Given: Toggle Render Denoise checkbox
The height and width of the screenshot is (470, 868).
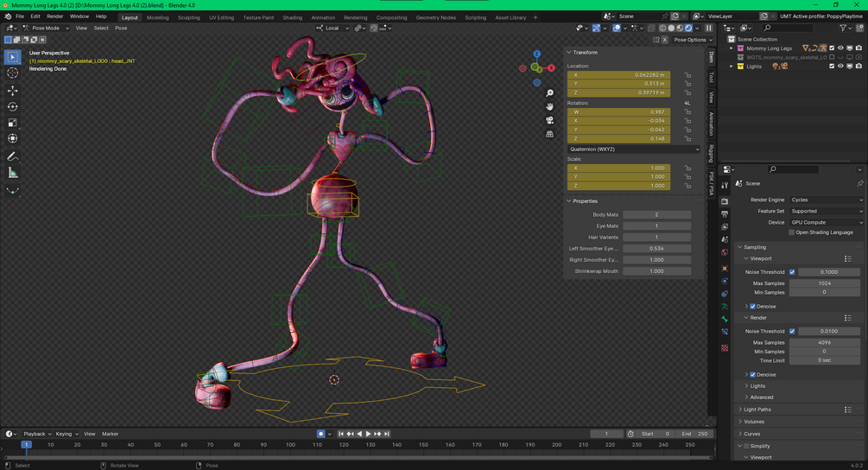Looking at the screenshot, I should pyautogui.click(x=753, y=375).
